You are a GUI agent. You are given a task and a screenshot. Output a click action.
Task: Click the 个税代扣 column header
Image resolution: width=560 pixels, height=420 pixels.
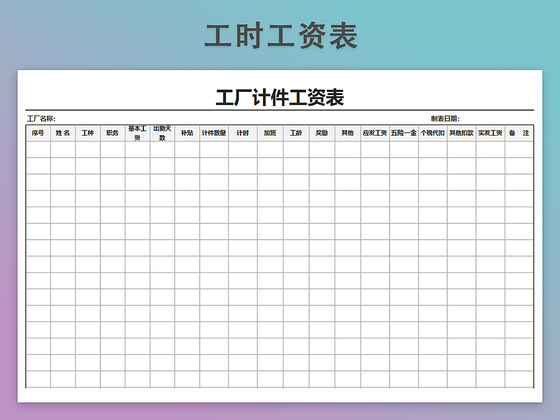tap(433, 133)
